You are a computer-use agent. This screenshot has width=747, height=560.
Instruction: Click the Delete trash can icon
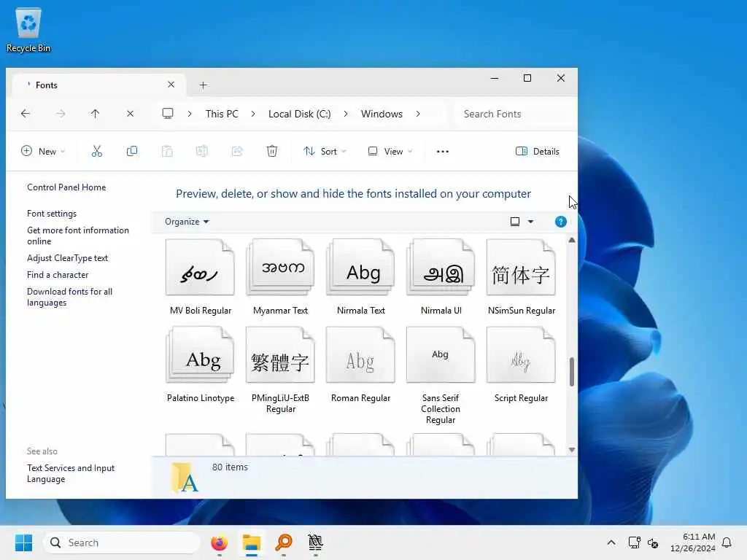272,152
